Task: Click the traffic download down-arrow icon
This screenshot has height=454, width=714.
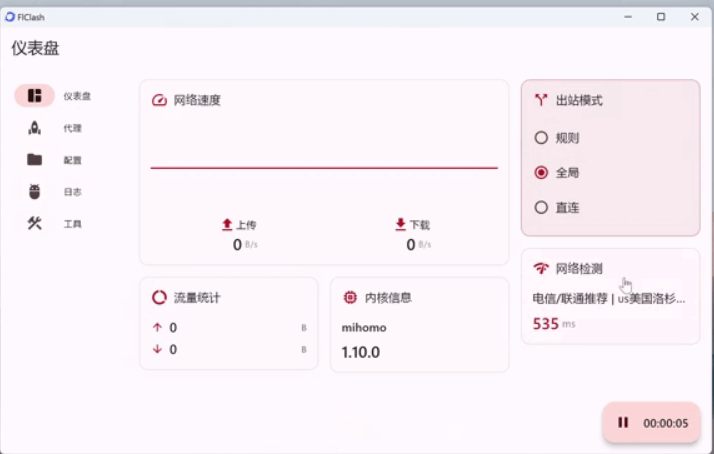Action: [x=157, y=349]
